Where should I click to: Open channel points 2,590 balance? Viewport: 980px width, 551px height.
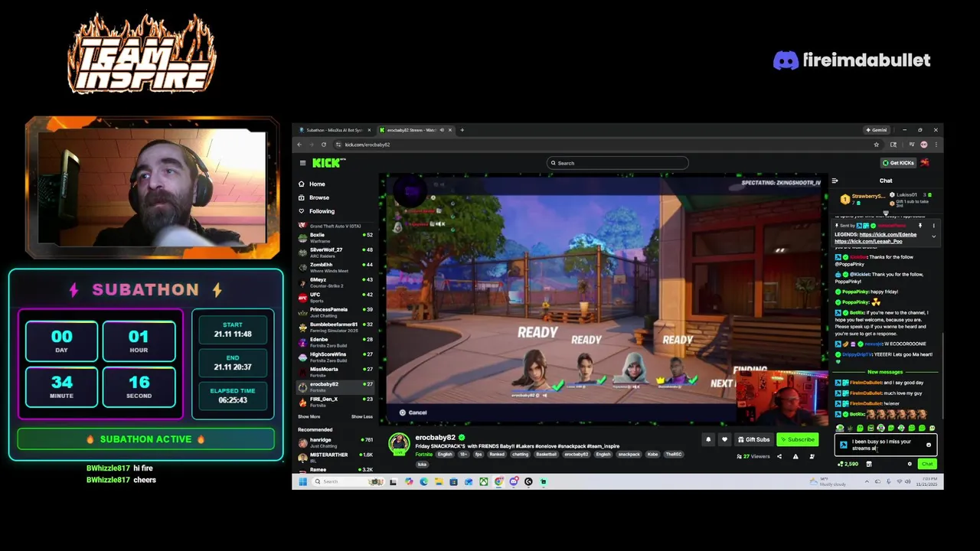pyautogui.click(x=849, y=464)
